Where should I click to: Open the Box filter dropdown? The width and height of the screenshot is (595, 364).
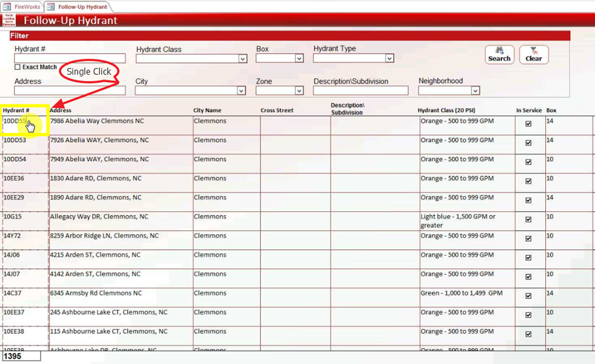point(299,59)
